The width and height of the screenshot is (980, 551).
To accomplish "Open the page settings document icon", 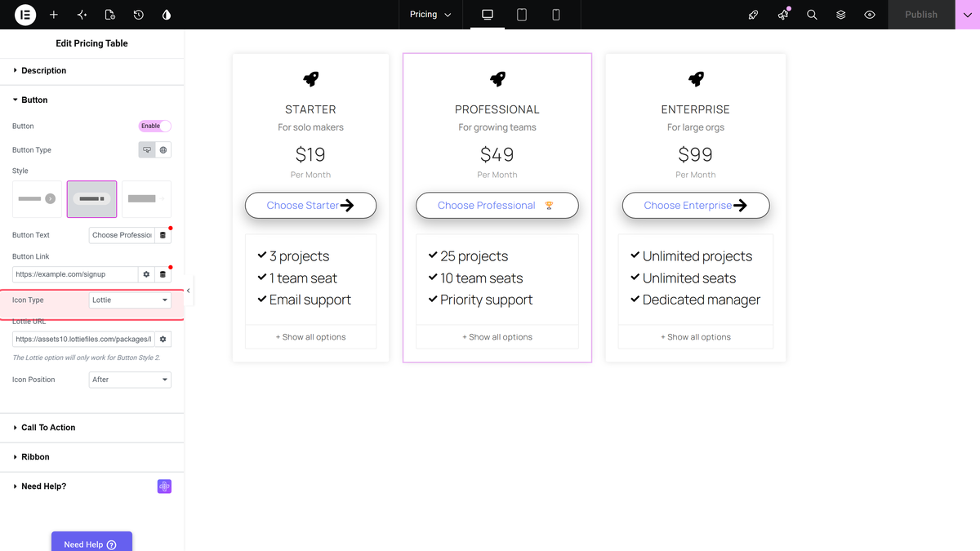I will point(110,15).
